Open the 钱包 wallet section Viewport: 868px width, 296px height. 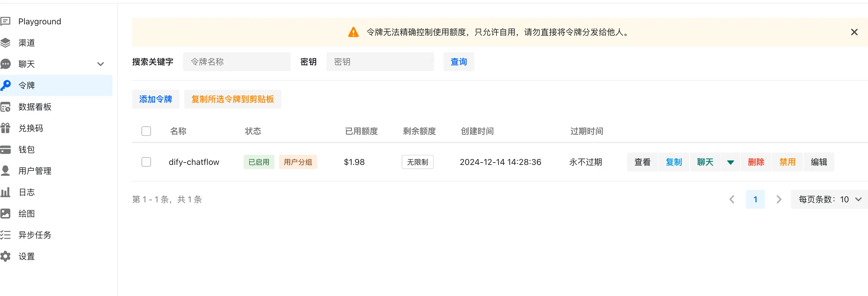(x=26, y=149)
